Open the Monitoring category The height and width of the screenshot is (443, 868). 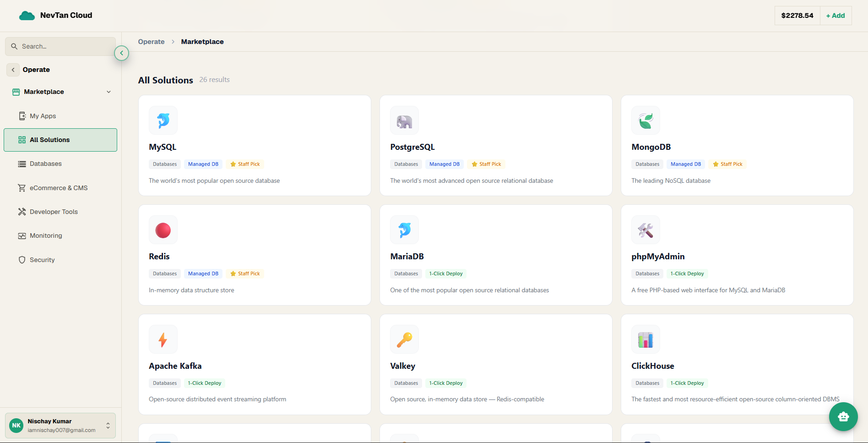pyautogui.click(x=60, y=235)
